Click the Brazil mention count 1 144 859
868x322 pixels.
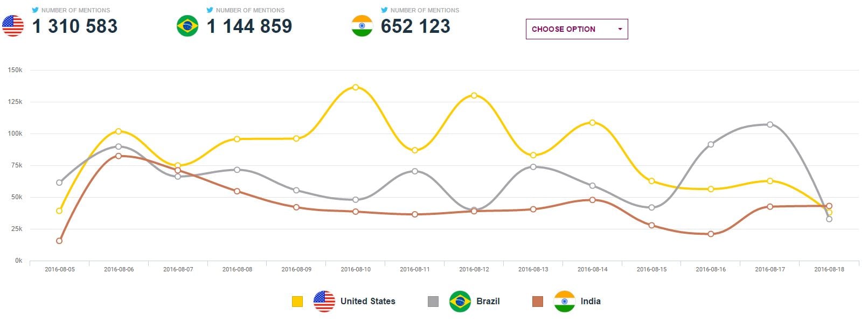click(x=249, y=26)
